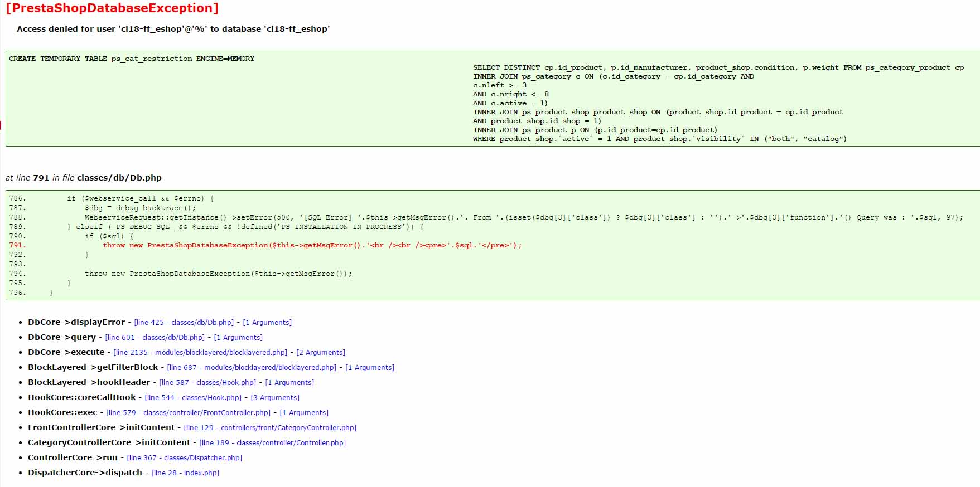The image size is (980, 487).
Task: Click the 'AND product_shop.id_shop = 1)' SQL line
Action: (537, 121)
